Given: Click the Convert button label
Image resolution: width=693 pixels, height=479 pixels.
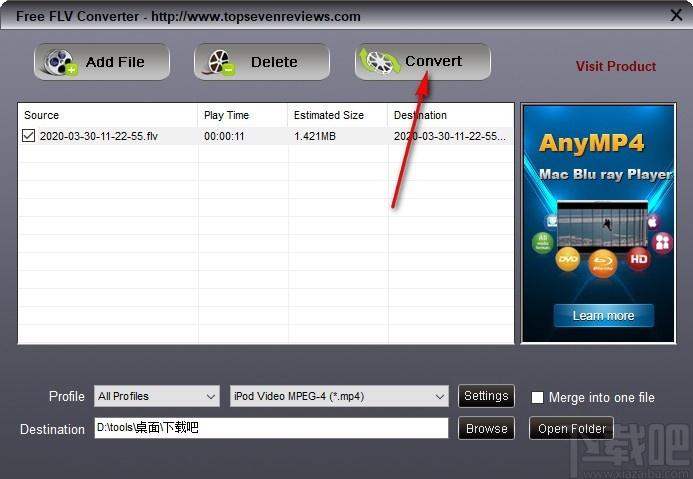Looking at the screenshot, I should pos(434,61).
